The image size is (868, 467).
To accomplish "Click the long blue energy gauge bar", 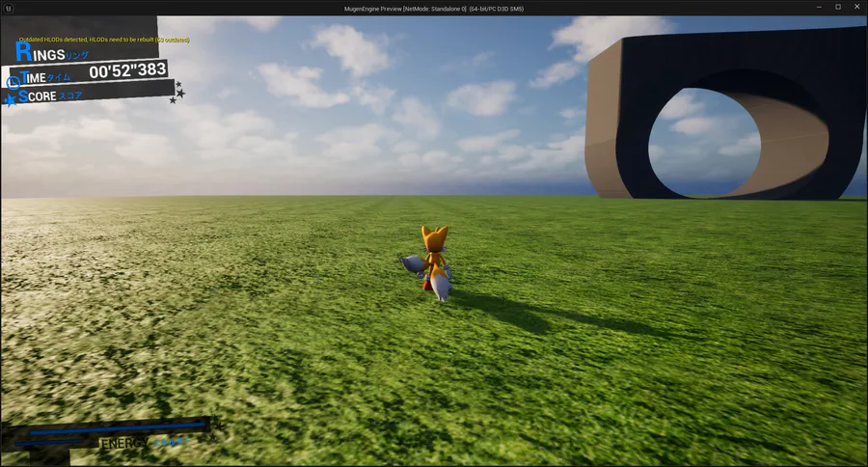I will coord(118,428).
